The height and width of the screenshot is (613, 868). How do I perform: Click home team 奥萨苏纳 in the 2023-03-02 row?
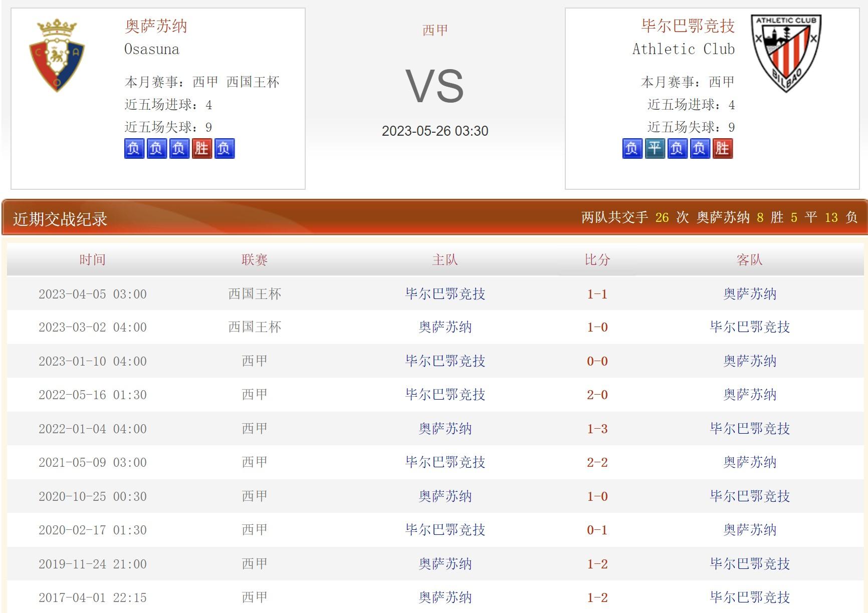coord(445,328)
